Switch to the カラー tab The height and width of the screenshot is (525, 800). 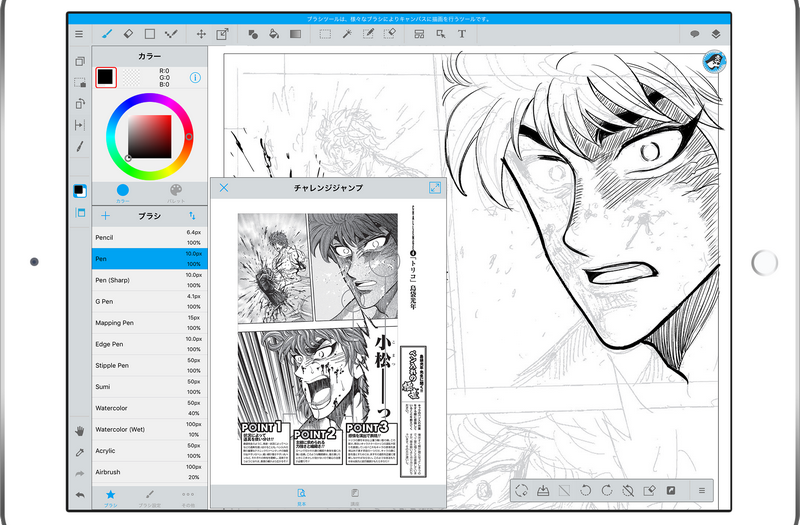122,193
